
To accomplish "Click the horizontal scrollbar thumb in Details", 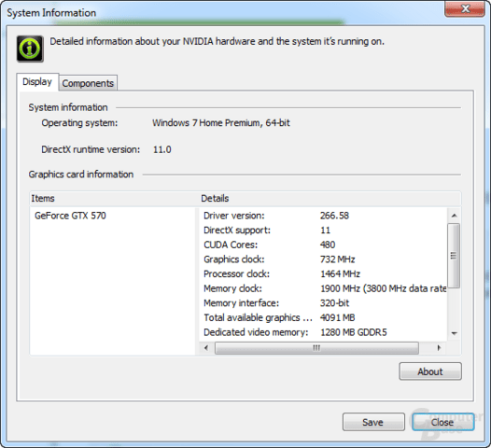I will tap(316, 348).
